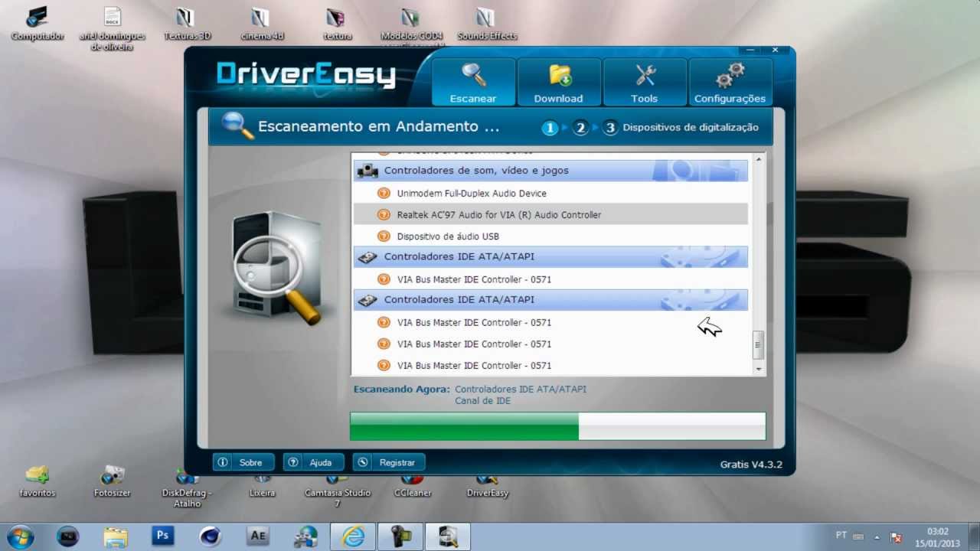The image size is (980, 551).
Task: Select step 2 circle in the scan header
Action: (x=580, y=128)
